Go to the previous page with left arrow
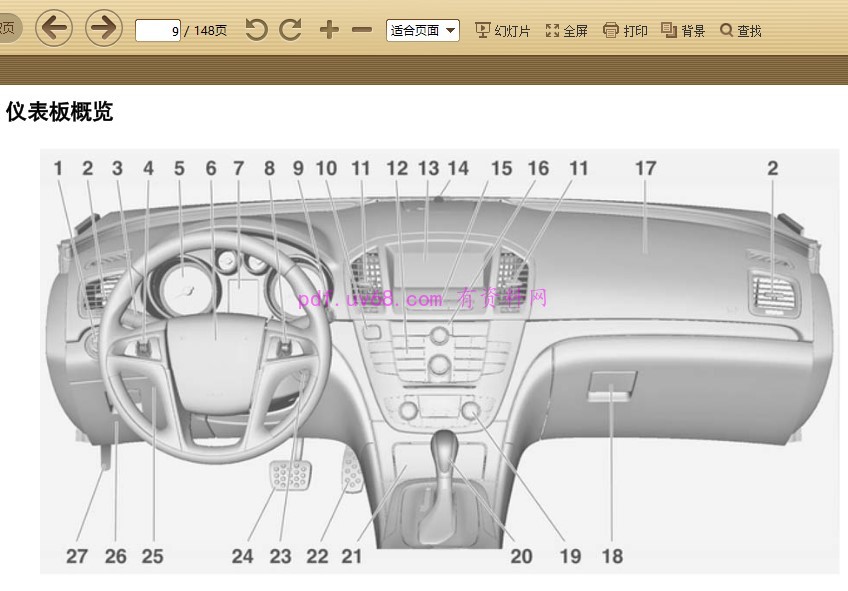 click(54, 28)
